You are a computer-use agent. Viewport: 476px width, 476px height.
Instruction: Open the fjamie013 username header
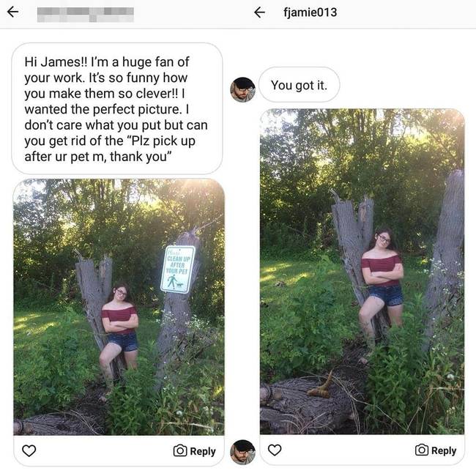[x=310, y=12]
